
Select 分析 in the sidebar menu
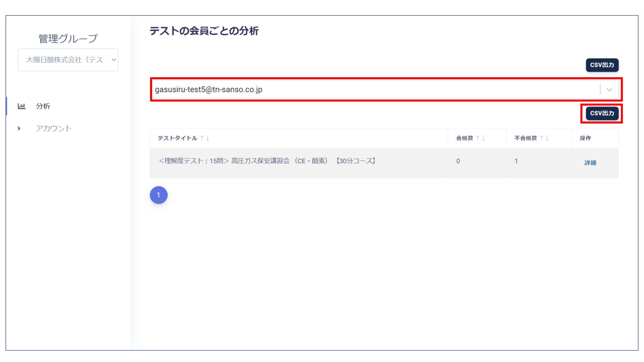43,106
